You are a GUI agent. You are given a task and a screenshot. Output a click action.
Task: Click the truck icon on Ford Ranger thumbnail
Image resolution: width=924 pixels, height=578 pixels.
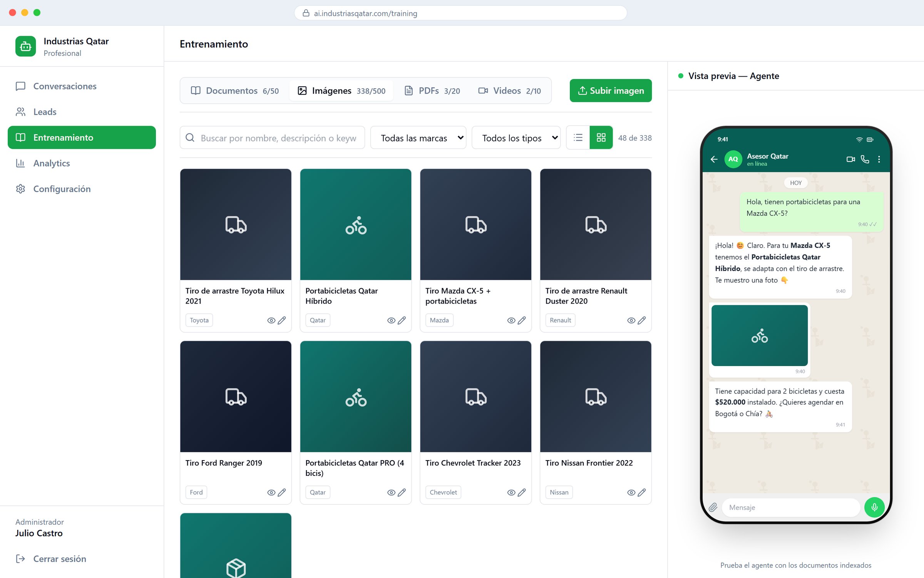[x=236, y=397]
